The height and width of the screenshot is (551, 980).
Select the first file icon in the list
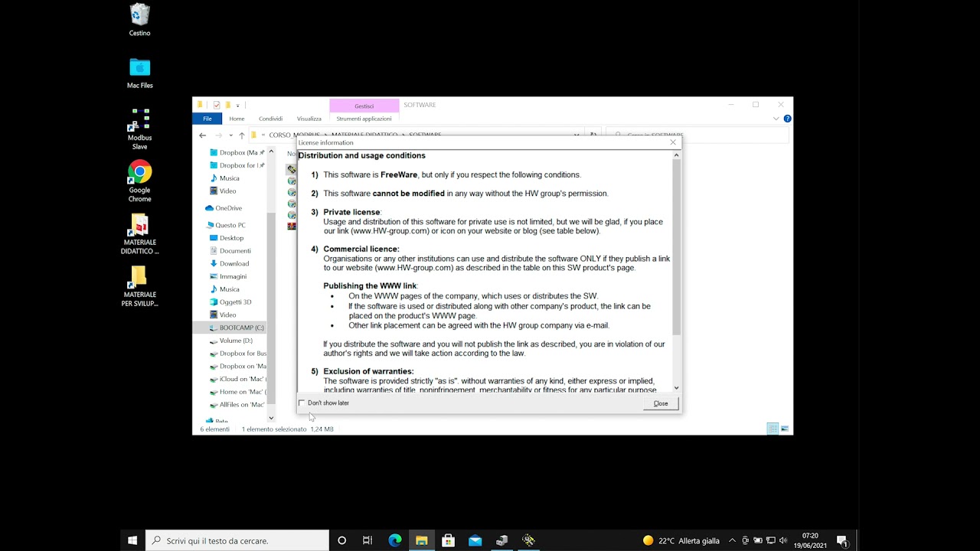pyautogui.click(x=292, y=169)
